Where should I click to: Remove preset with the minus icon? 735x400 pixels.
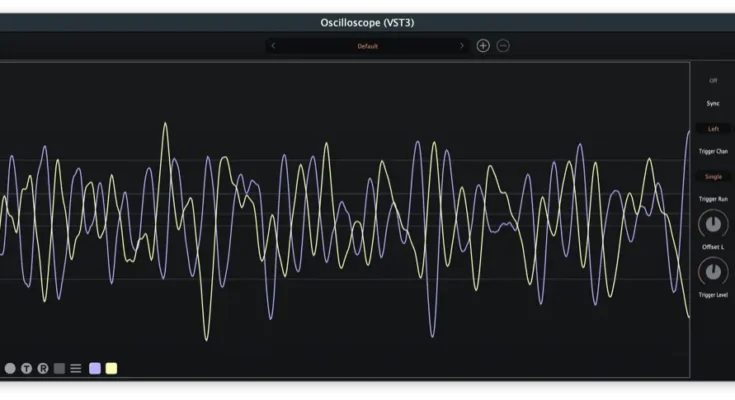pos(503,46)
